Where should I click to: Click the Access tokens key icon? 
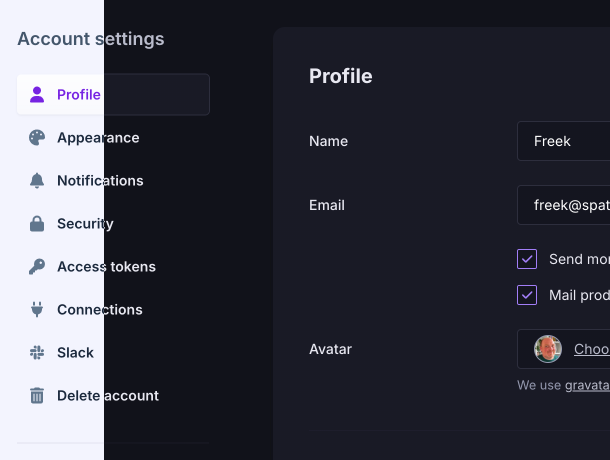[x=37, y=267]
